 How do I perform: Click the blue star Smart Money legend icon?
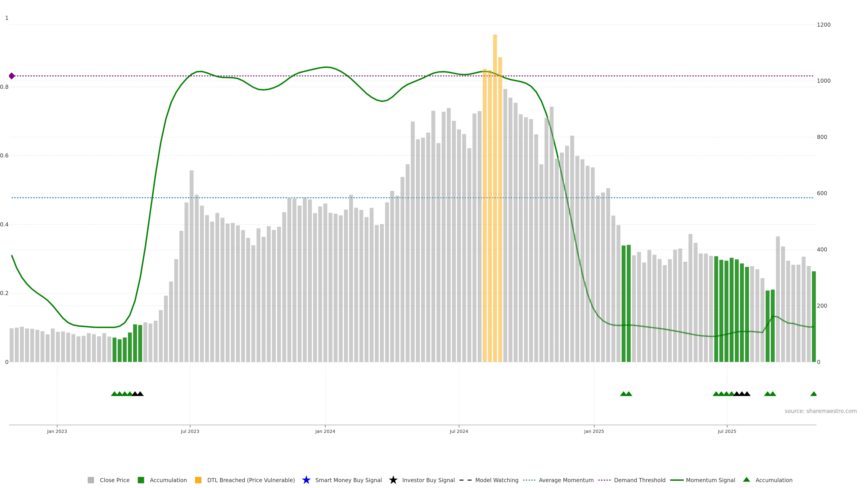306,480
